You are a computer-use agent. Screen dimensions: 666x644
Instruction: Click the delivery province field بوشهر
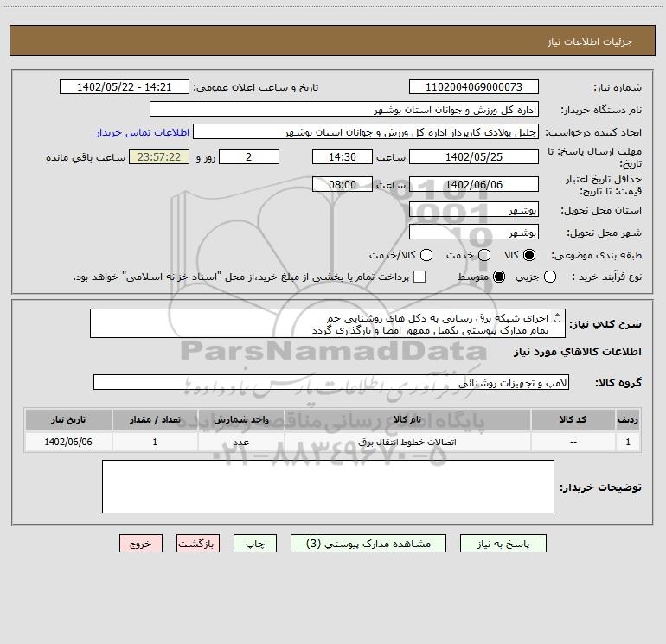(x=474, y=209)
